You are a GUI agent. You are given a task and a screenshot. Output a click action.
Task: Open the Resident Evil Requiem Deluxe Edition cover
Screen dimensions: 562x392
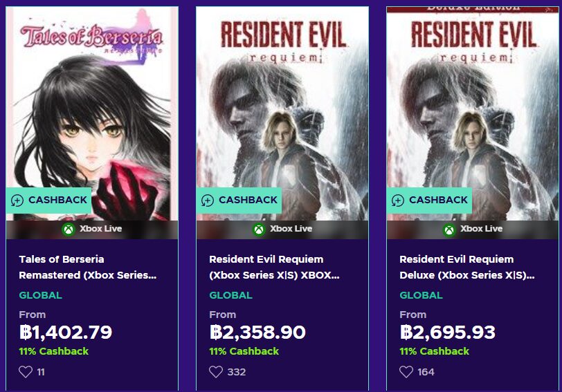point(473,104)
